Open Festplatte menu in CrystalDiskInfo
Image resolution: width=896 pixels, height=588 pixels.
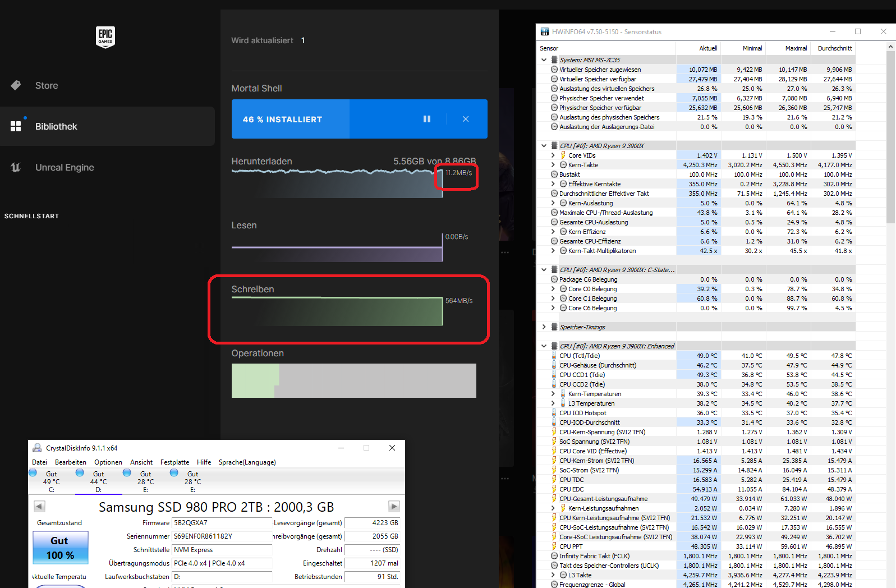tap(174, 462)
